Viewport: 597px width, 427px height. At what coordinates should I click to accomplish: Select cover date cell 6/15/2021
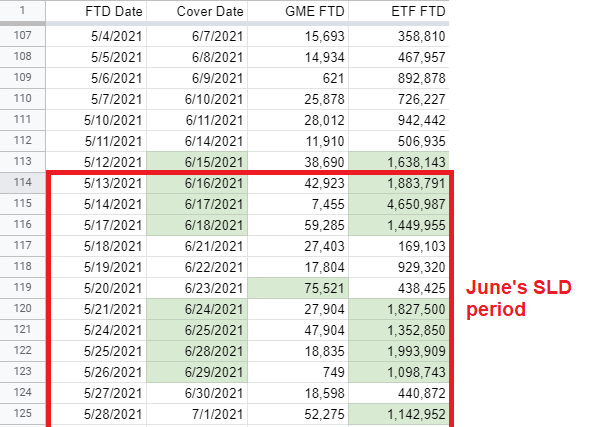[x=197, y=162]
